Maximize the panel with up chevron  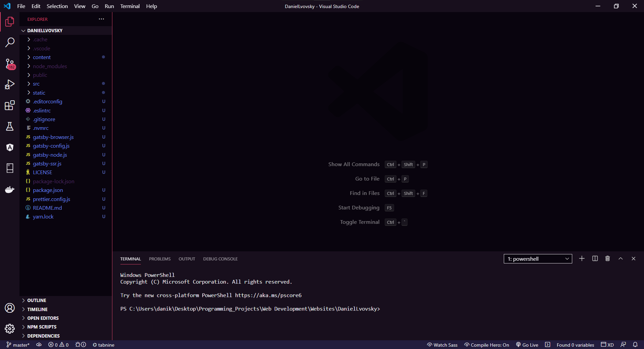pos(621,258)
